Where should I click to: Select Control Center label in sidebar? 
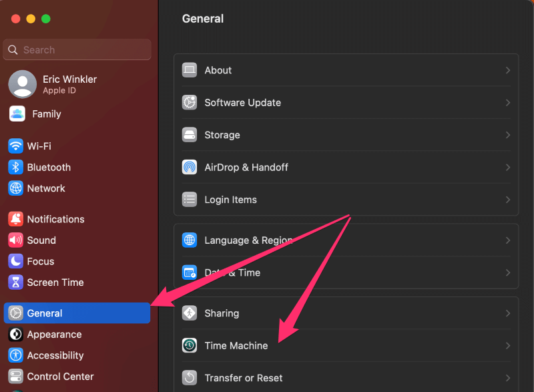click(60, 377)
